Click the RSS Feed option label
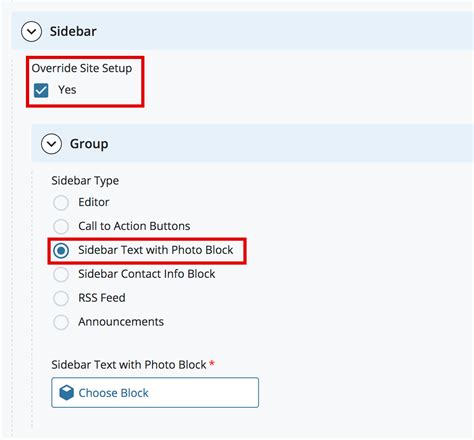The image size is (474, 440). click(x=102, y=298)
